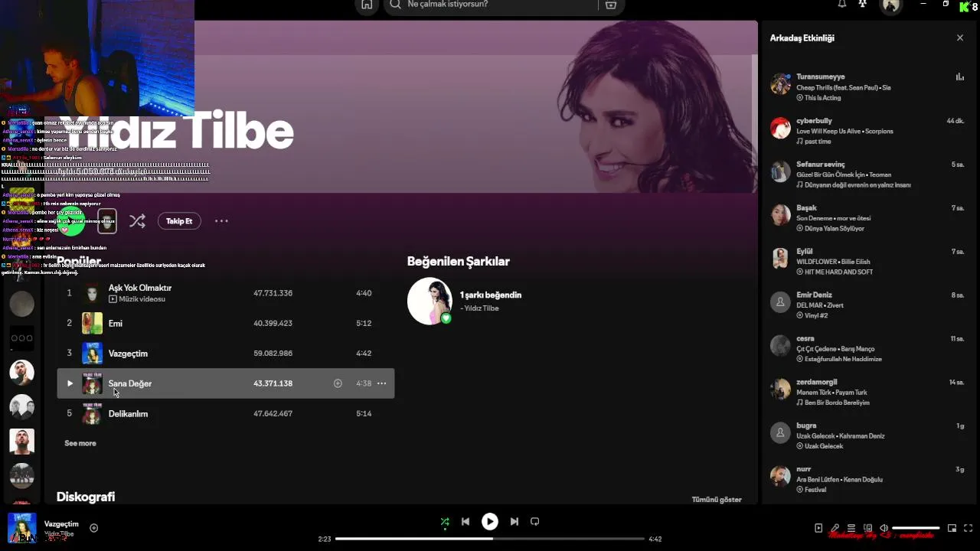Open the now playing Vazgeçtim cover art
Image resolution: width=980 pixels, height=551 pixels.
[22, 528]
